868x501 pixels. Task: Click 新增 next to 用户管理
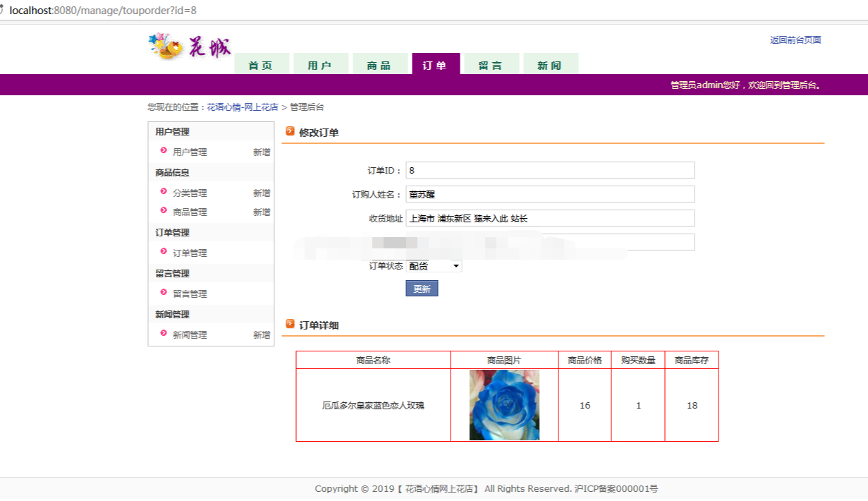(x=262, y=152)
